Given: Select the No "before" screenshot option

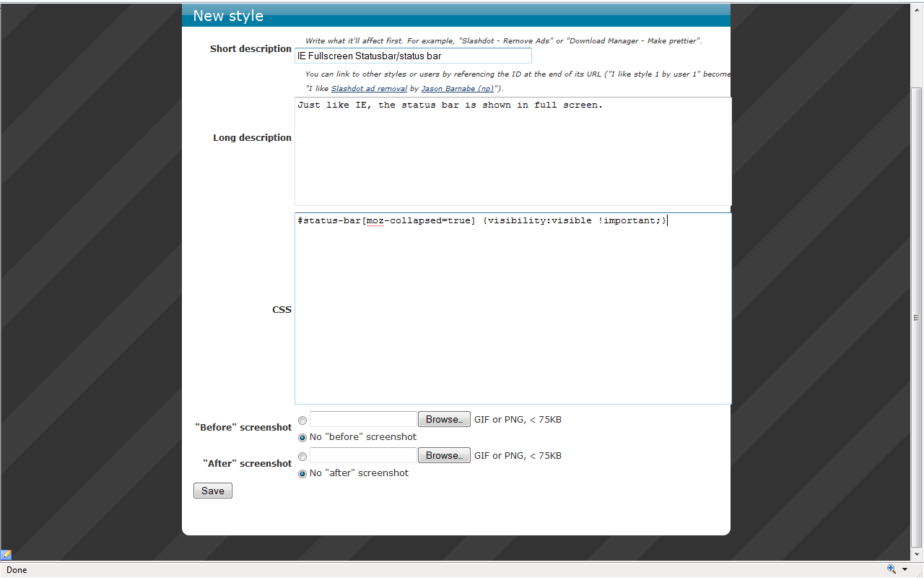Looking at the screenshot, I should (302, 437).
